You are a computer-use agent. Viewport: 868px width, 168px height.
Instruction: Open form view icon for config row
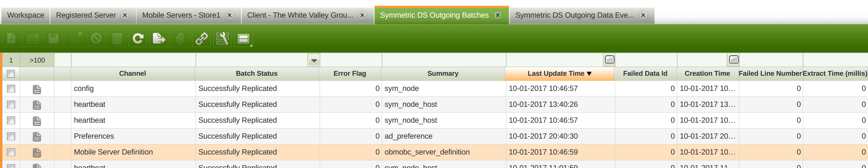(x=37, y=89)
